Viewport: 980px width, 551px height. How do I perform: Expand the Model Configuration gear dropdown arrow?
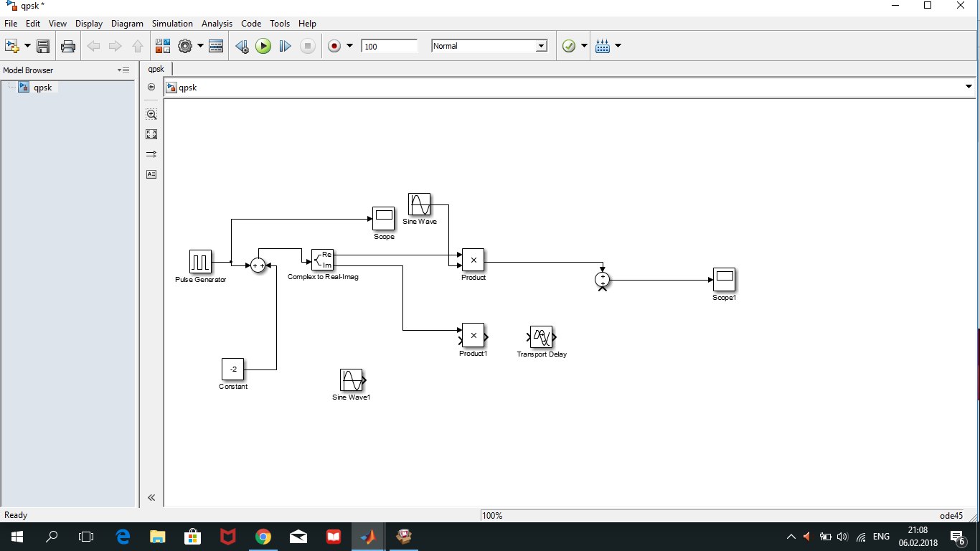201,47
